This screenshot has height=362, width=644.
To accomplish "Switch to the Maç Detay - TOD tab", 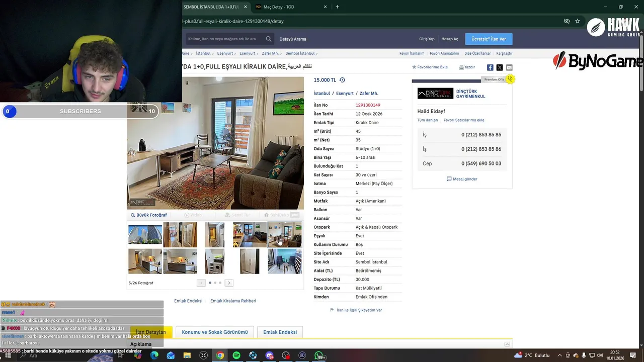I will (x=289, y=7).
